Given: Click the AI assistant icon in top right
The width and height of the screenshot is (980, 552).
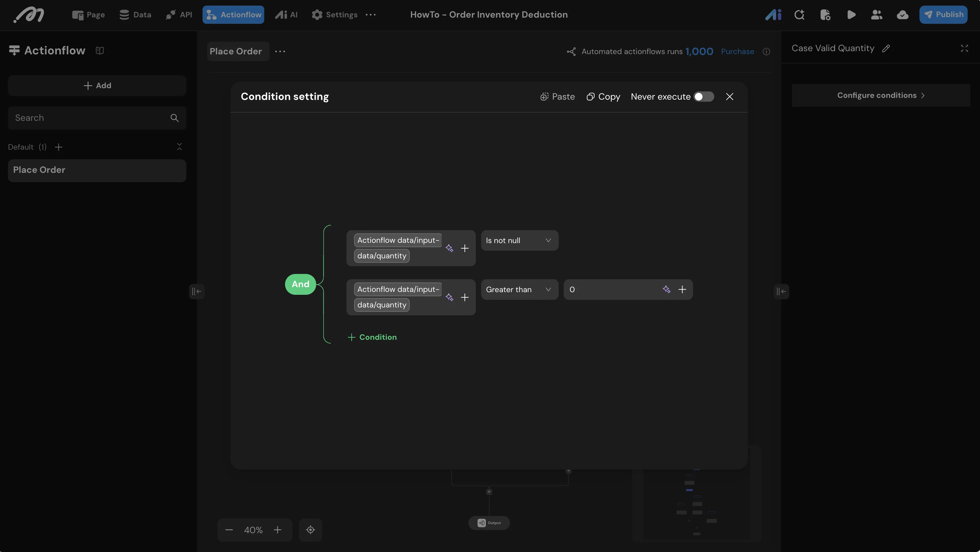Looking at the screenshot, I should tap(773, 15).
